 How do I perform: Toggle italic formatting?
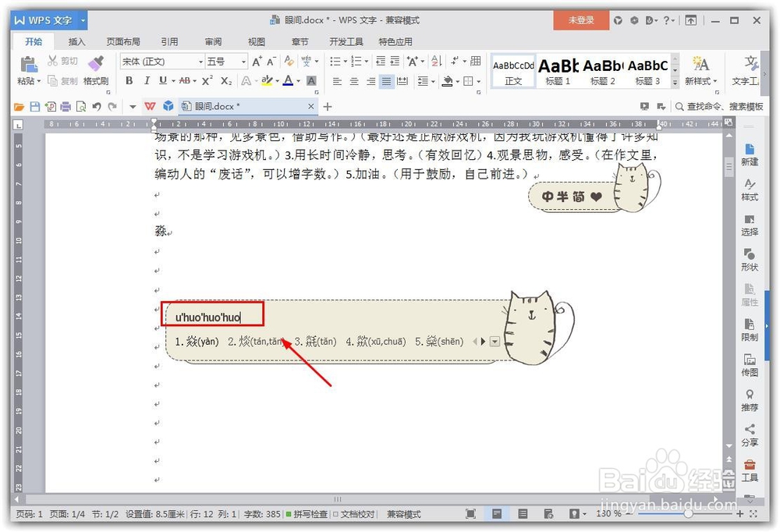point(146,80)
